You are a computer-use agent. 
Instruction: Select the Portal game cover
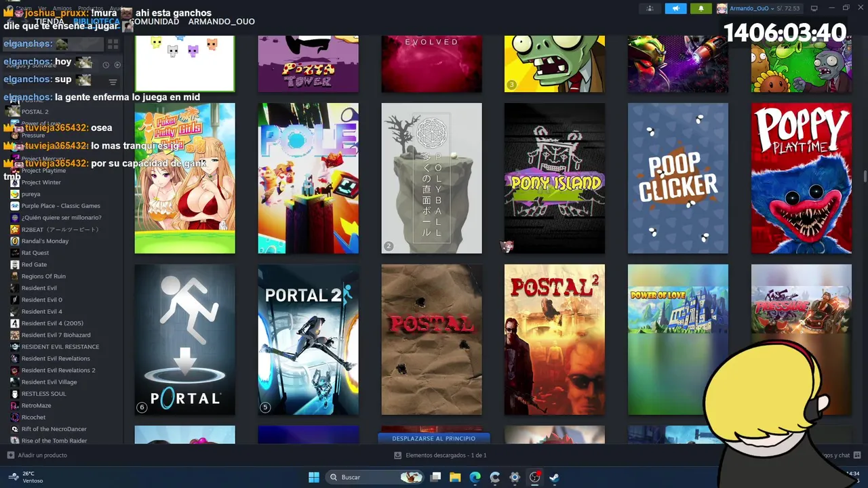(185, 340)
